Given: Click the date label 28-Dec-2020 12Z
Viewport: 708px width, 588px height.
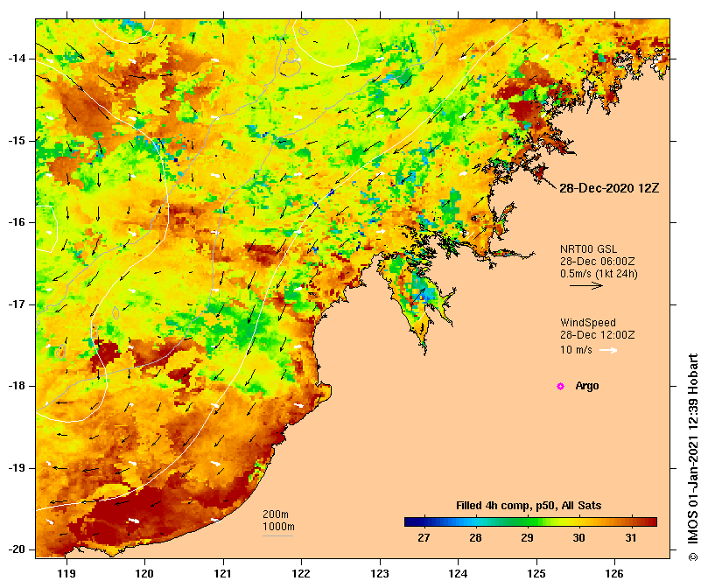Looking at the screenshot, I should click(609, 188).
